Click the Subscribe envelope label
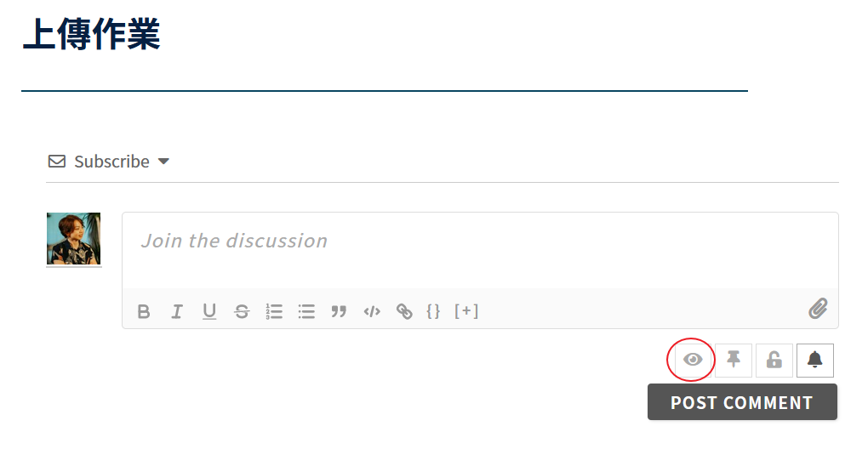 pyautogui.click(x=99, y=162)
